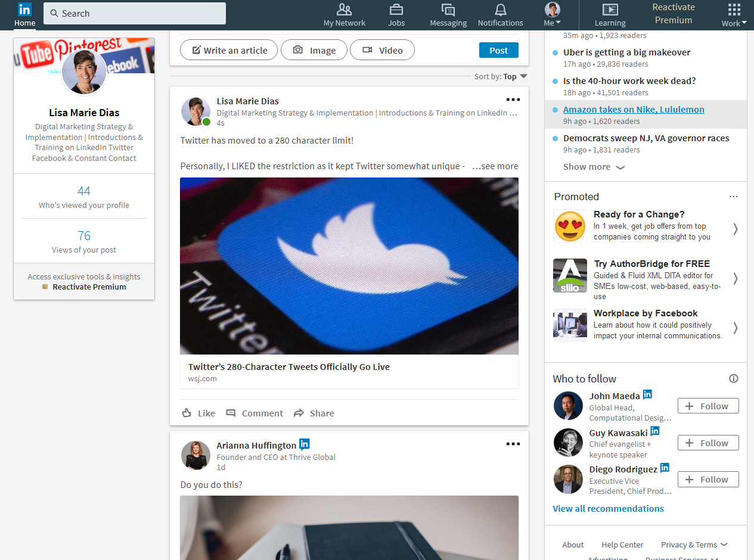Expand the Show more news list

pyautogui.click(x=594, y=167)
